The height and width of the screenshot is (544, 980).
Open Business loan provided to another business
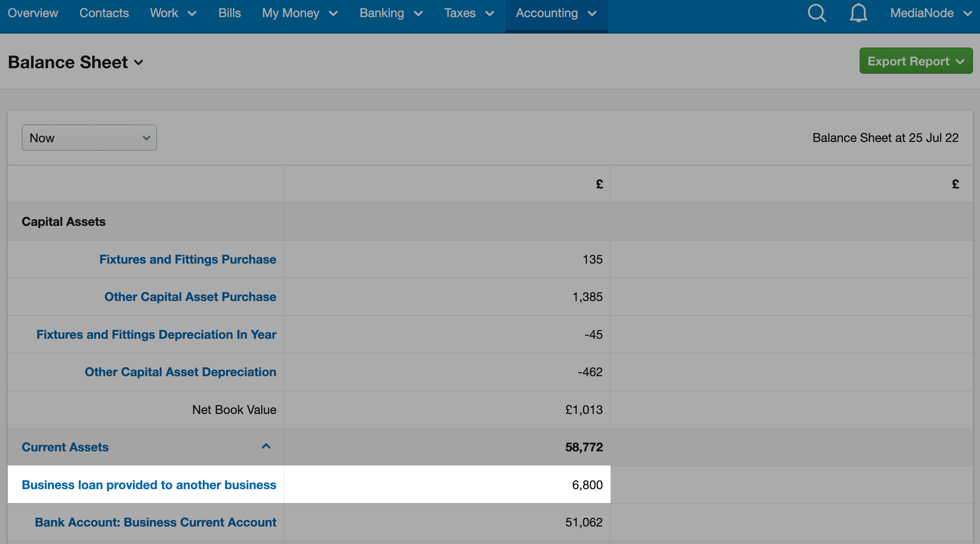click(149, 485)
